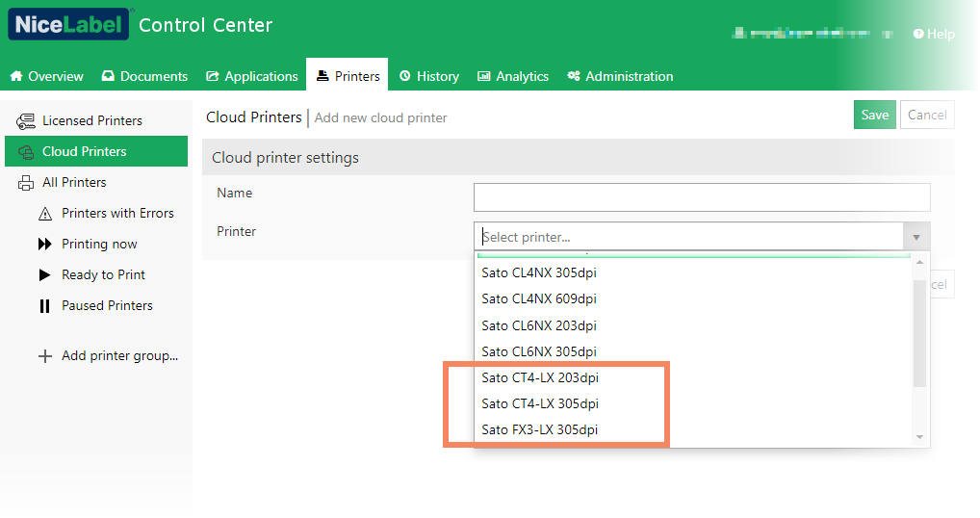The height and width of the screenshot is (518, 980).
Task: Open the Administration tab
Action: (621, 76)
